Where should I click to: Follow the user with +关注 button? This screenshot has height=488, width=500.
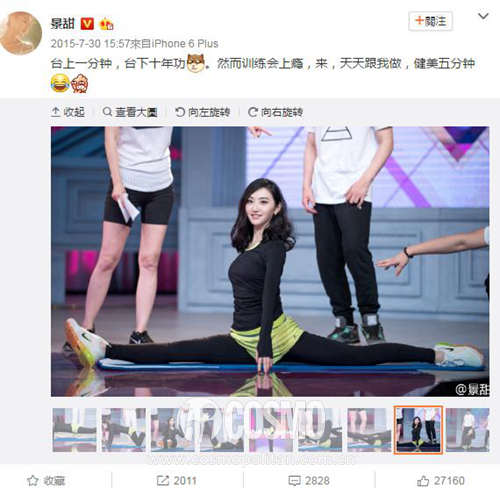pyautogui.click(x=430, y=21)
